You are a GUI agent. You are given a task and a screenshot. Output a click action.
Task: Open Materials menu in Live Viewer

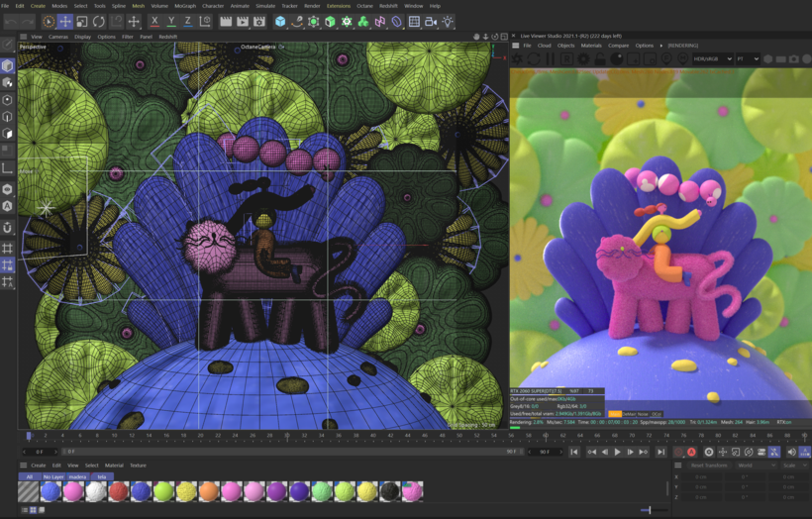[x=591, y=46]
